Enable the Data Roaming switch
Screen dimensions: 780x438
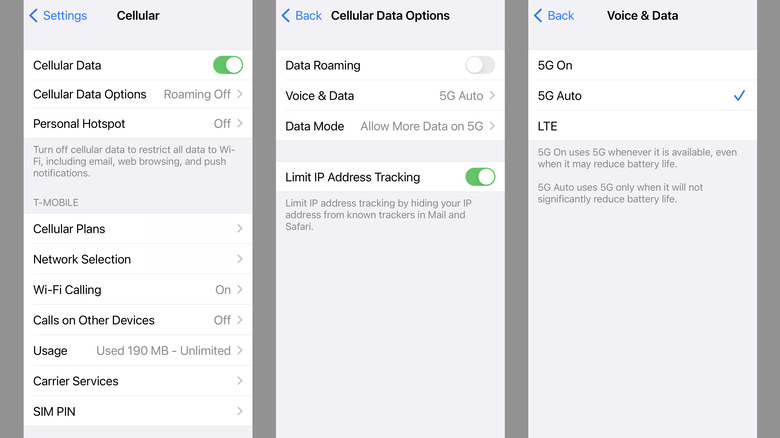(x=480, y=65)
